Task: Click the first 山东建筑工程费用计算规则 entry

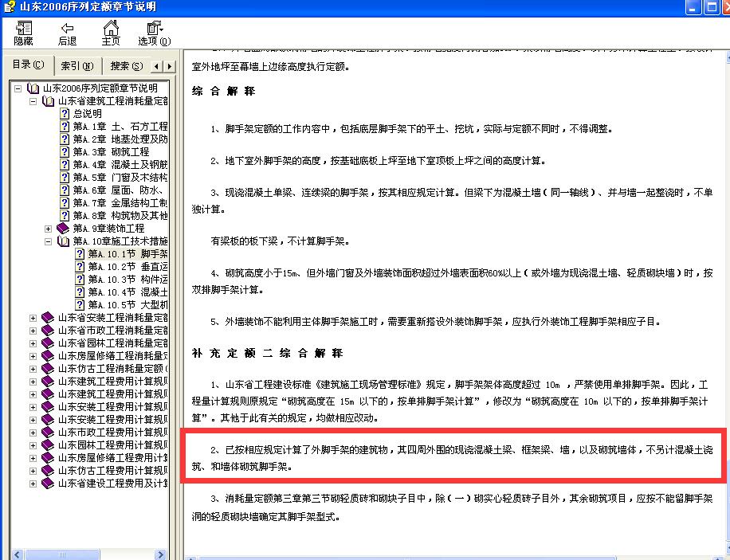Action: pyautogui.click(x=113, y=382)
